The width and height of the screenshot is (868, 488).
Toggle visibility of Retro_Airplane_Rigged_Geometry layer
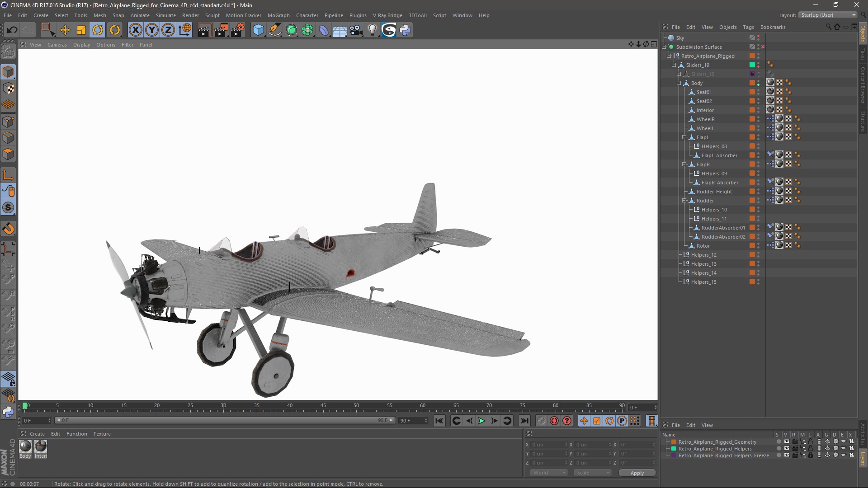click(787, 442)
